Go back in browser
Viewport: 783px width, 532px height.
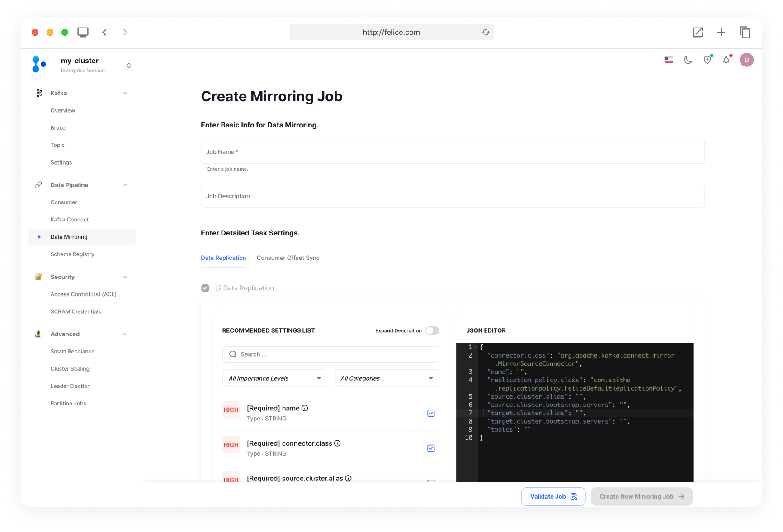pos(104,33)
